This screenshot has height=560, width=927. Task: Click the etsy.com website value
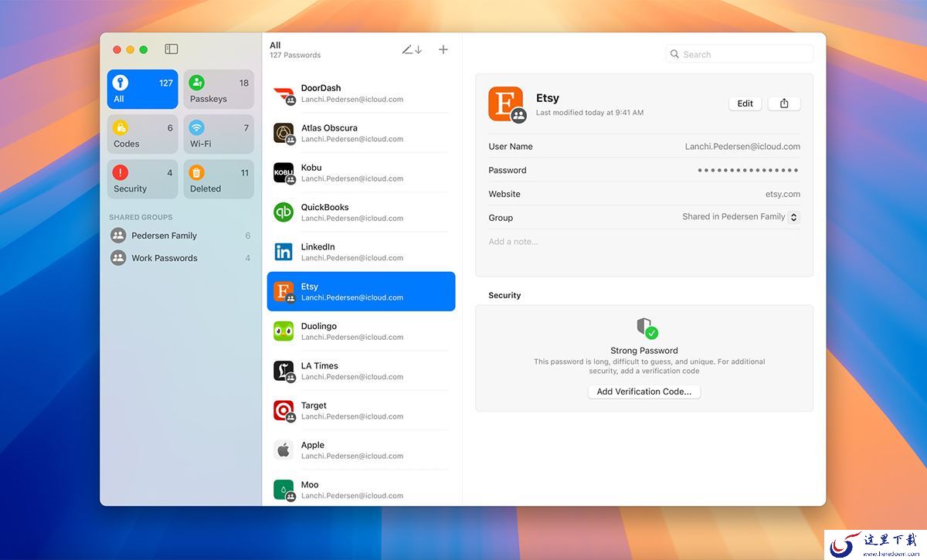[x=783, y=194]
